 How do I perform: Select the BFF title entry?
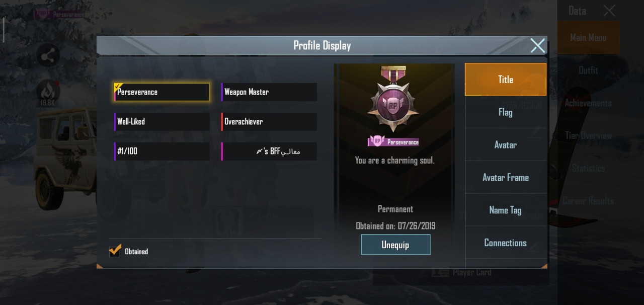(x=269, y=151)
